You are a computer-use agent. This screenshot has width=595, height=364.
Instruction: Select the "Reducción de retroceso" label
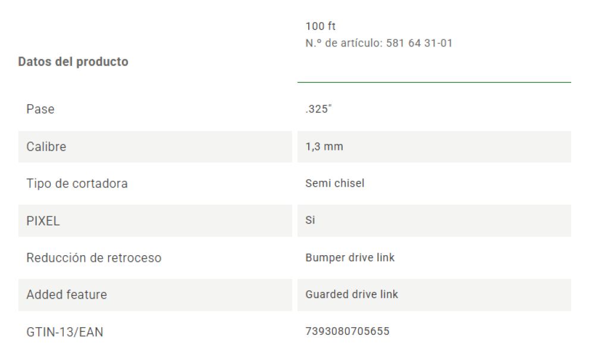94,258
